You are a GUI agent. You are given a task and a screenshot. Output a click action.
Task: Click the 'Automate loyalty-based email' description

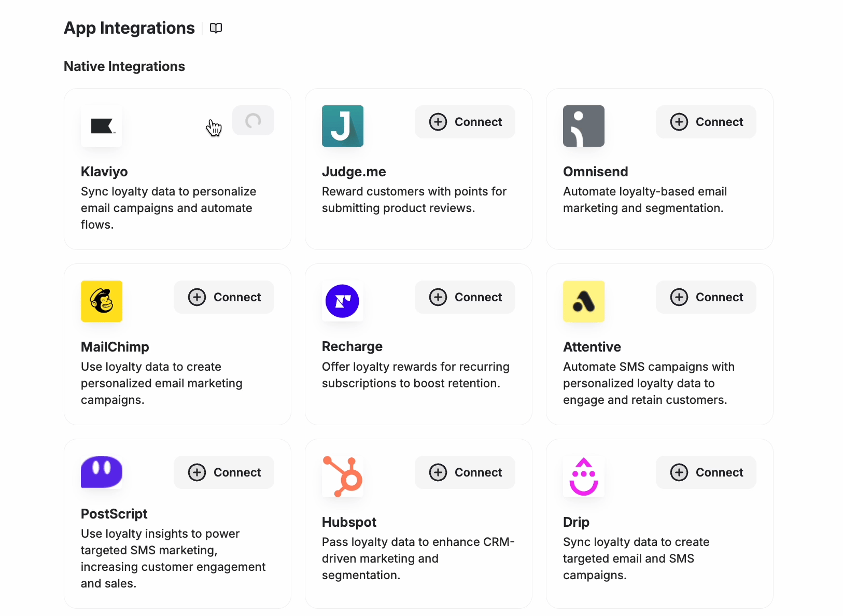645,200
